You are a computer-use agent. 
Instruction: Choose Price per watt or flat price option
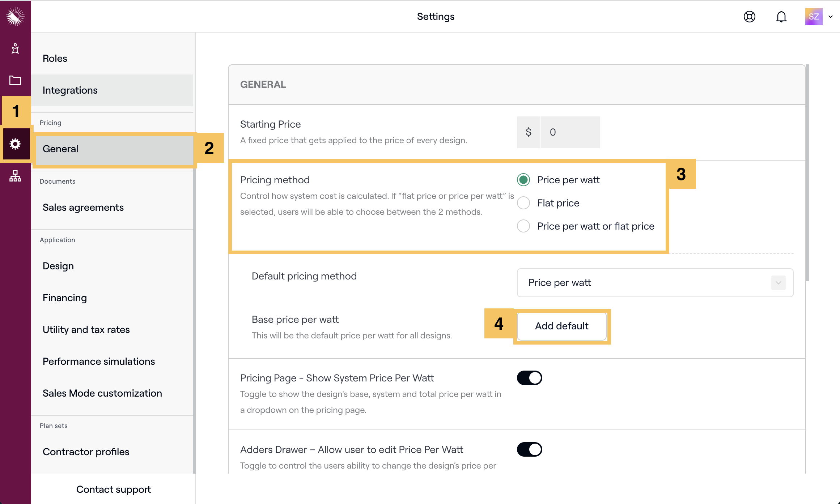(x=523, y=226)
